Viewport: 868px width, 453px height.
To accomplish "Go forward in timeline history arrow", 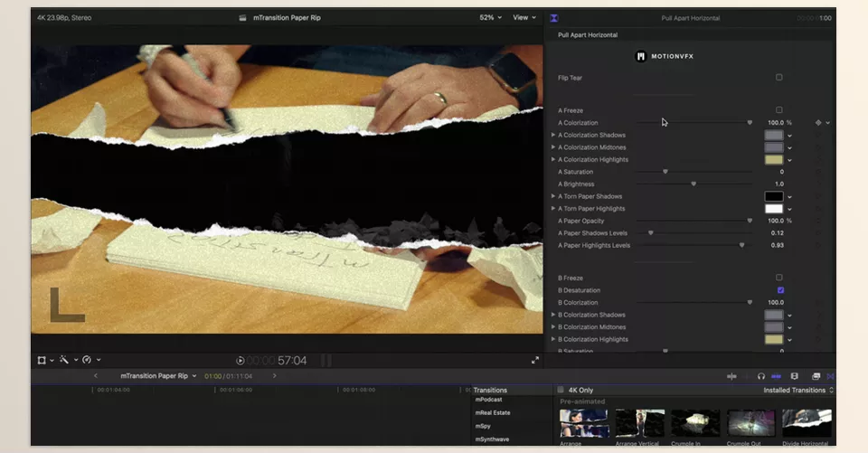I will click(x=275, y=375).
